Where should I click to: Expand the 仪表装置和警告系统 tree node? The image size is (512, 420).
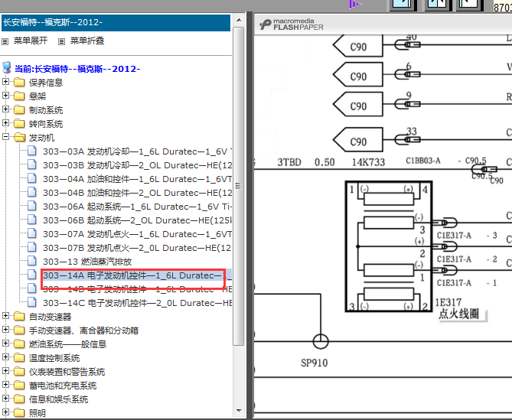[x=5, y=370]
